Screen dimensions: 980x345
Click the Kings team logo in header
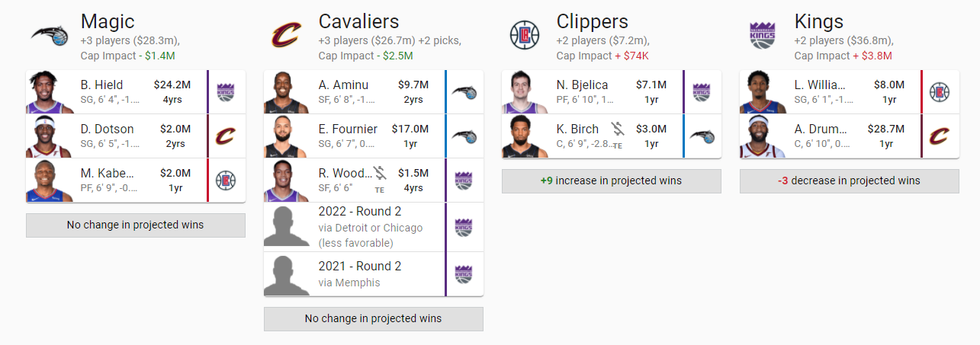(763, 35)
